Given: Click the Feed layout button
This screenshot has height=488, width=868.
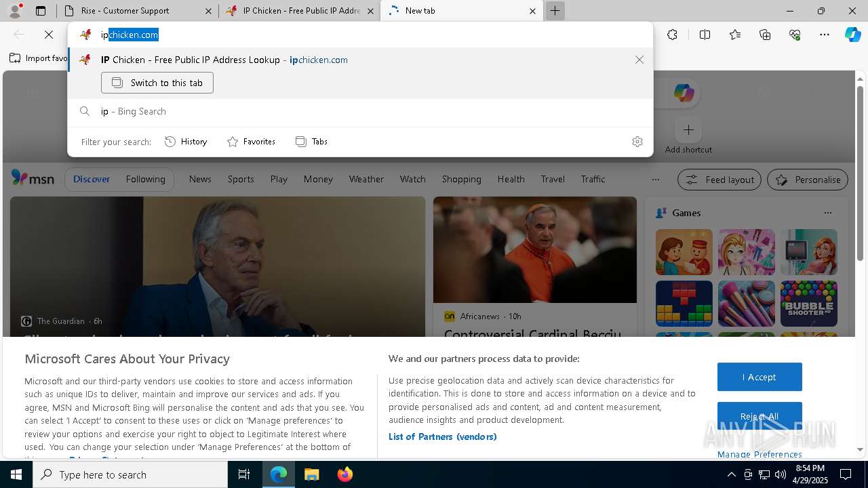Looking at the screenshot, I should 719,180.
